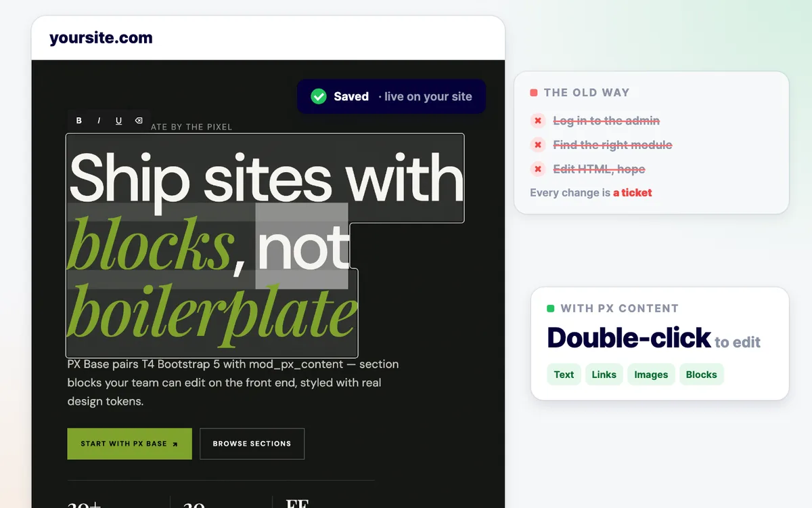Click the green checkmark beside Saved
The width and height of the screenshot is (812, 508).
(319, 96)
